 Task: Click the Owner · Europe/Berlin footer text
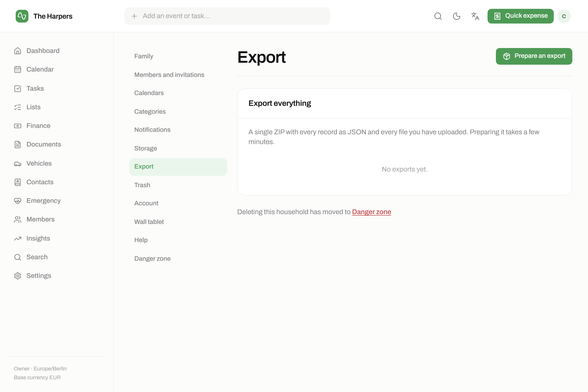pos(40,369)
